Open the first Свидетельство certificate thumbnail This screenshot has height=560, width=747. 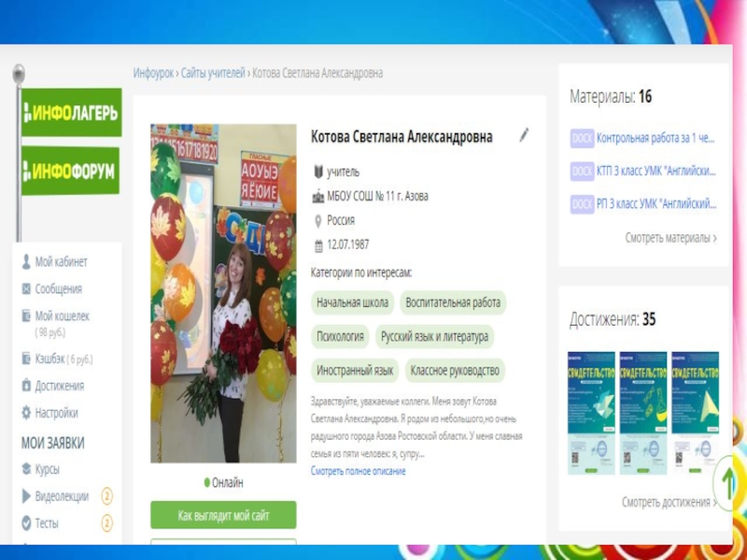tap(591, 413)
